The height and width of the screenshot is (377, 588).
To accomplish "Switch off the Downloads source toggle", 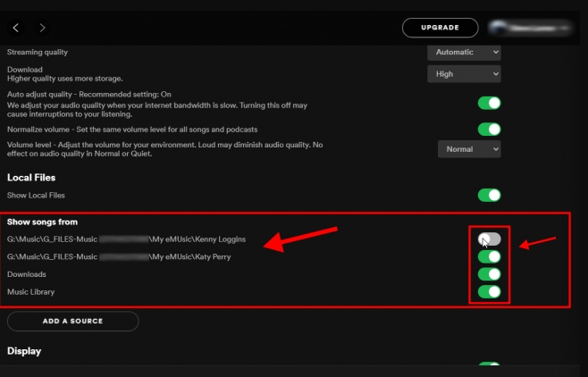I will tap(489, 274).
